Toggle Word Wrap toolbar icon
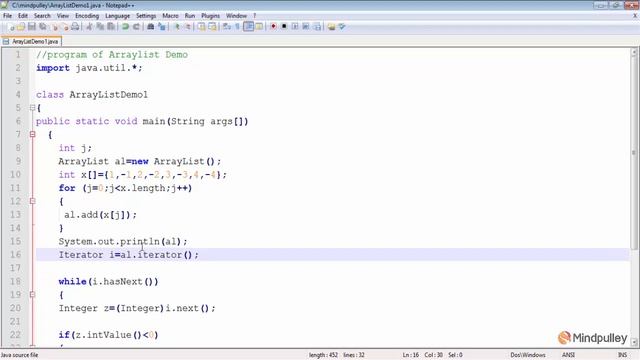 227,27
